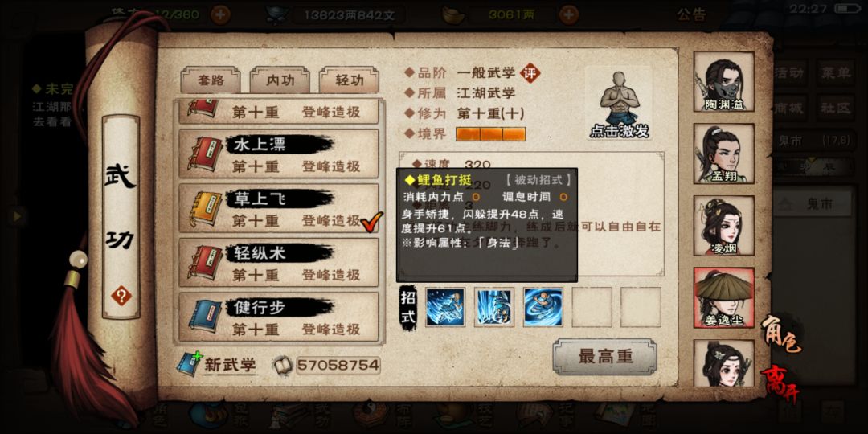Tap the meditating monk 点击激发 icon
The image size is (868, 434).
pyautogui.click(x=619, y=103)
